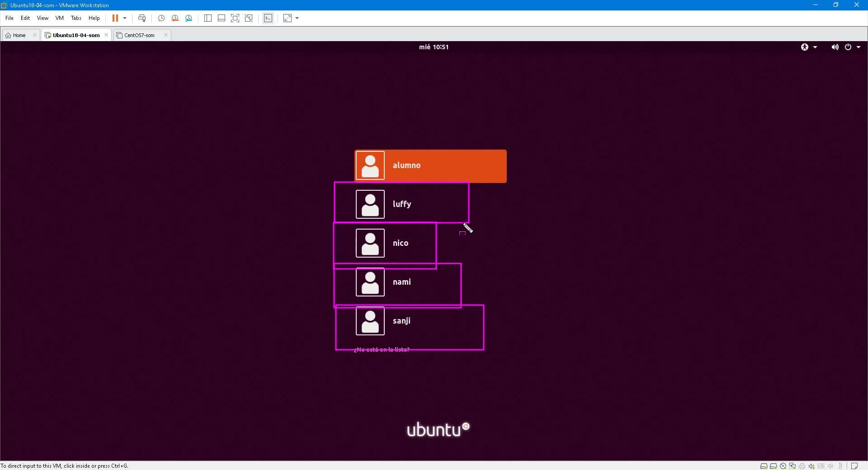
Task: Open the VM menu
Action: click(59, 18)
